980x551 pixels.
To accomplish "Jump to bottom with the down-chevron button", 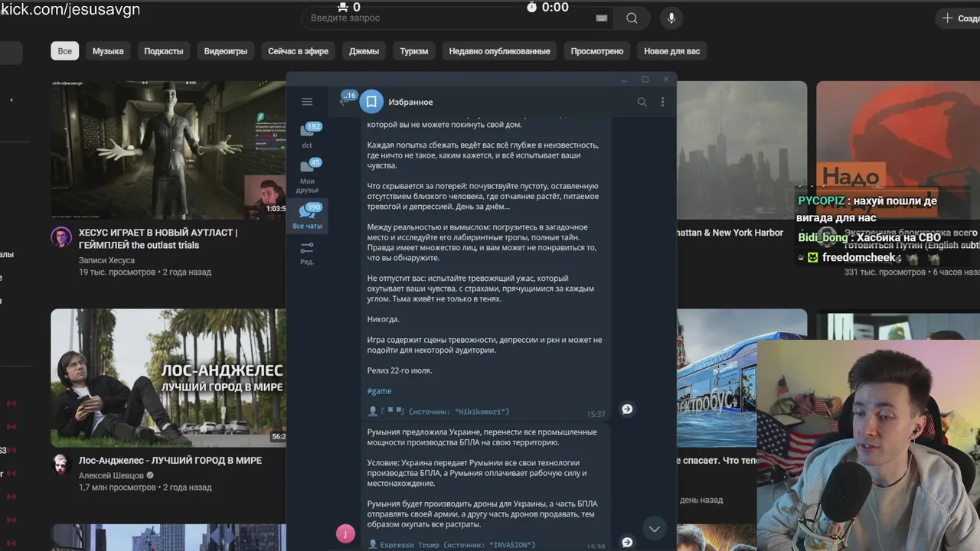I will (x=654, y=529).
